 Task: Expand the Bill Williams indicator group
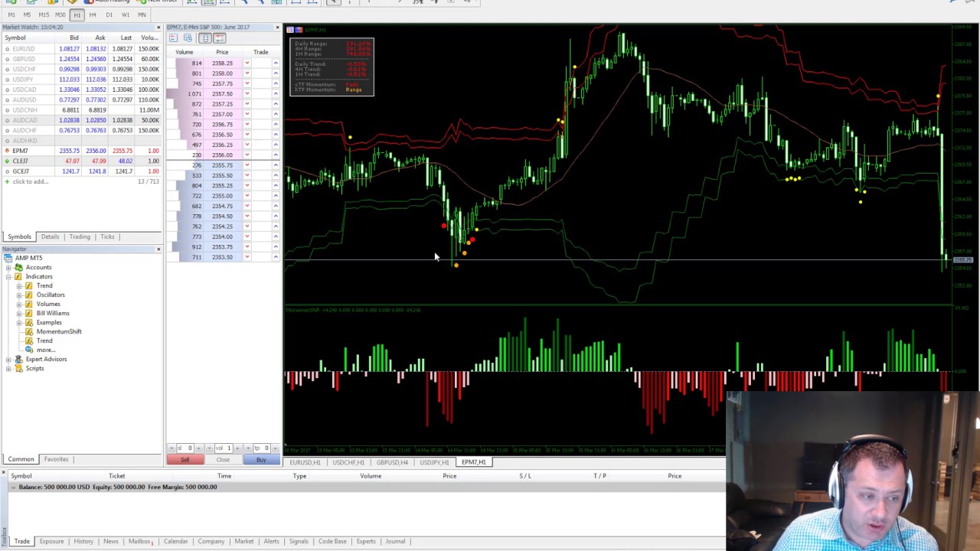point(19,313)
